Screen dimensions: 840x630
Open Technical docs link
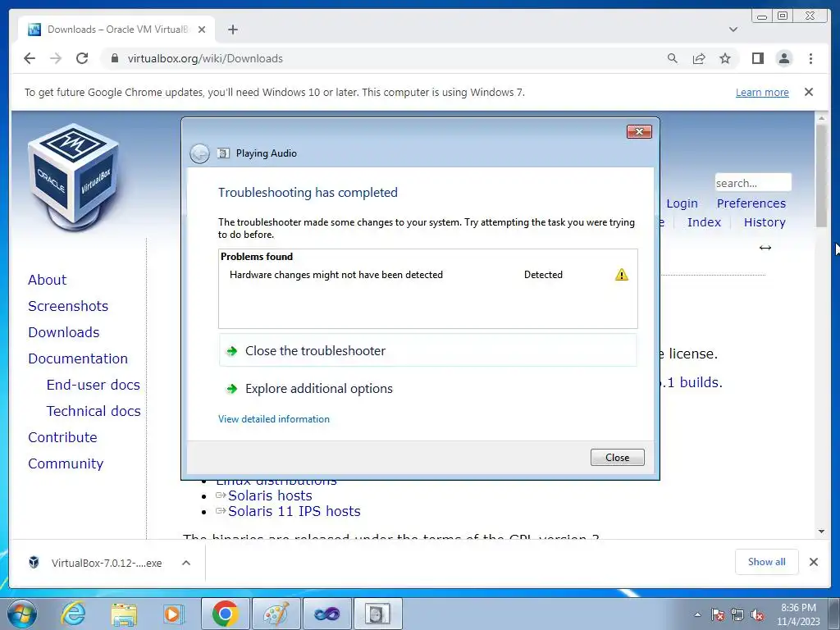(94, 411)
